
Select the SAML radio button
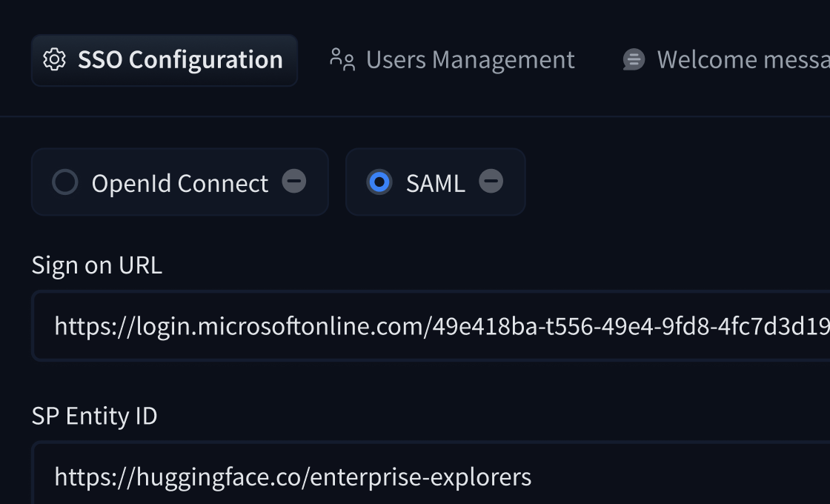(x=380, y=182)
